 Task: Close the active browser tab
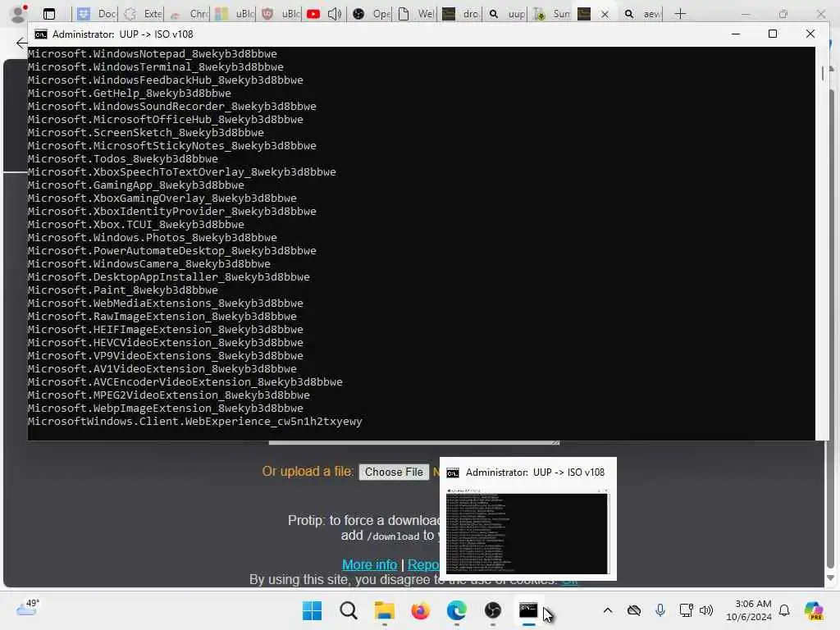[x=605, y=14]
